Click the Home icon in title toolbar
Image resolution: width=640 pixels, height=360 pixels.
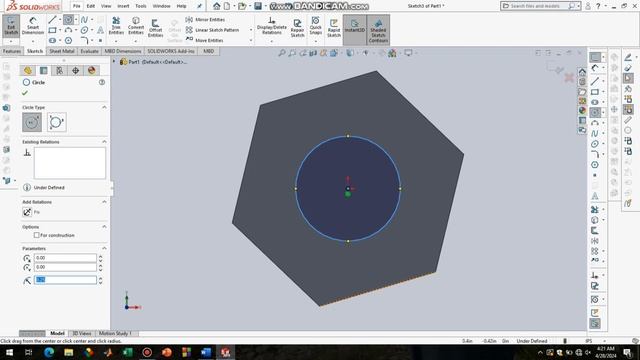pyautogui.click(x=217, y=6)
